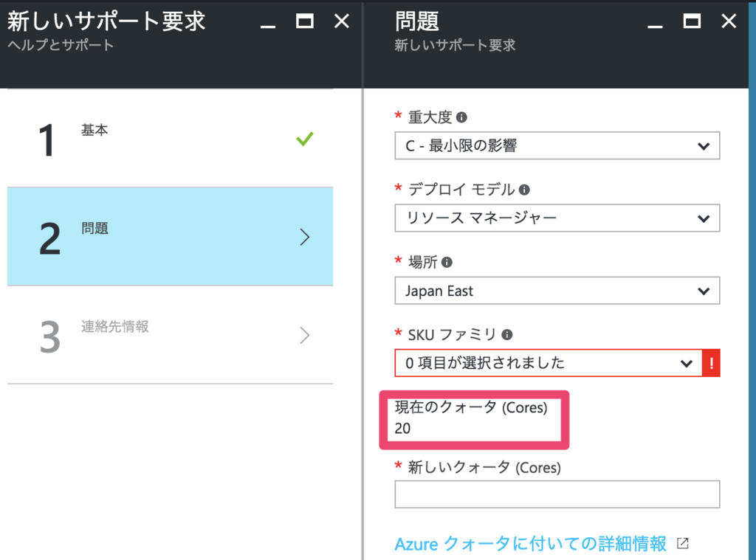Viewport: 756px width, 560px height.
Task: Select step 2 問題 in the wizard
Action: tap(170, 237)
